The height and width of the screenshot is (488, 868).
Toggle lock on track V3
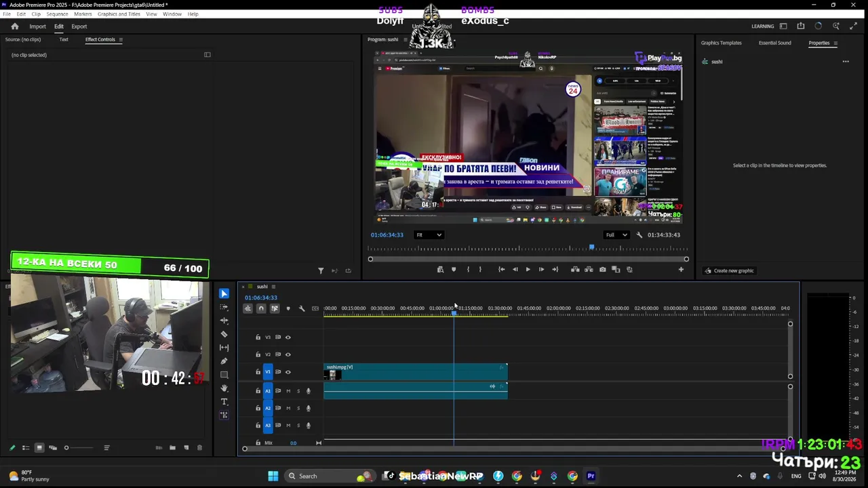click(x=258, y=337)
